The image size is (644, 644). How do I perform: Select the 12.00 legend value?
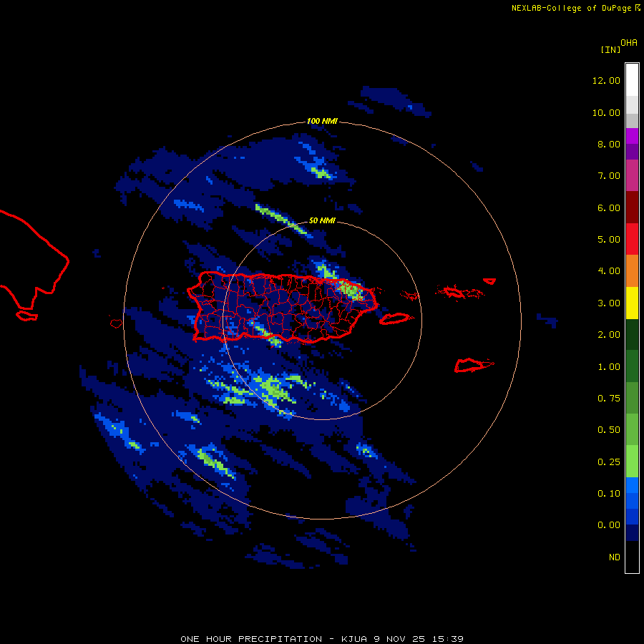[606, 80]
